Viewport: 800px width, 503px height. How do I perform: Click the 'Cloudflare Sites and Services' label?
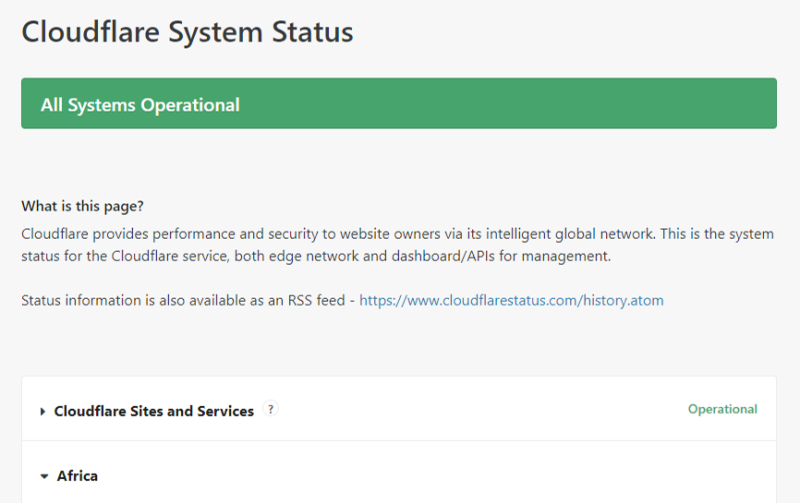pyautogui.click(x=154, y=411)
